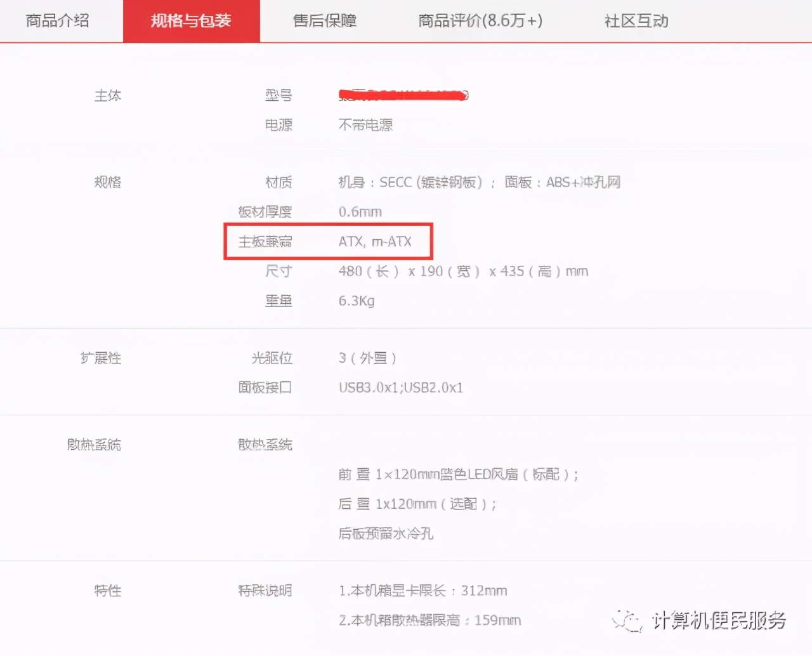812x656 pixels.
Task: Click the 480 x 190 x 435 尺寸 value
Action: pyautogui.click(x=463, y=271)
